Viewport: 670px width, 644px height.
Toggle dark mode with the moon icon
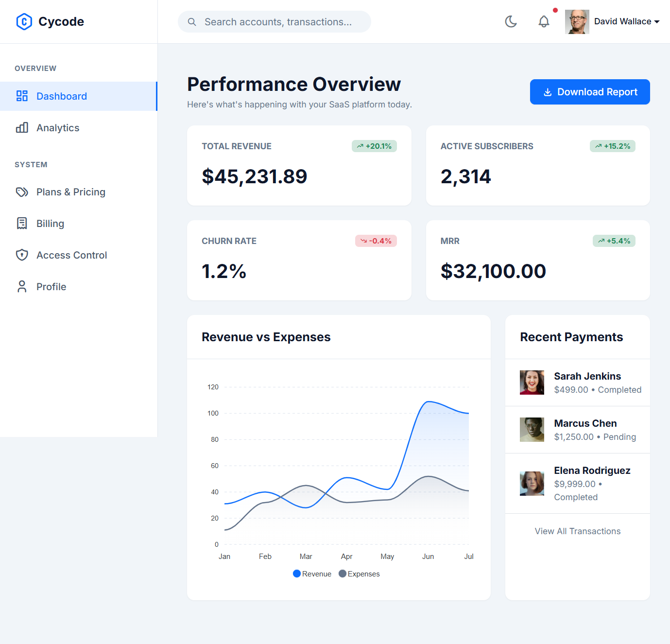click(x=511, y=21)
